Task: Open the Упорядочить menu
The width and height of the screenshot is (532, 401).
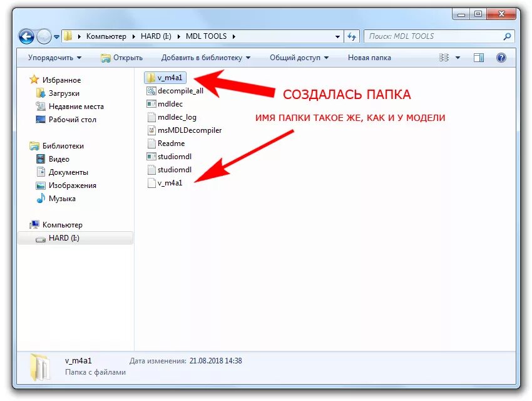Action: point(54,58)
